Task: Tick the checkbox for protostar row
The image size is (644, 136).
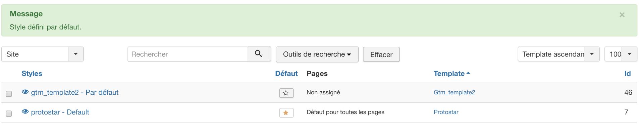Action: click(x=9, y=114)
